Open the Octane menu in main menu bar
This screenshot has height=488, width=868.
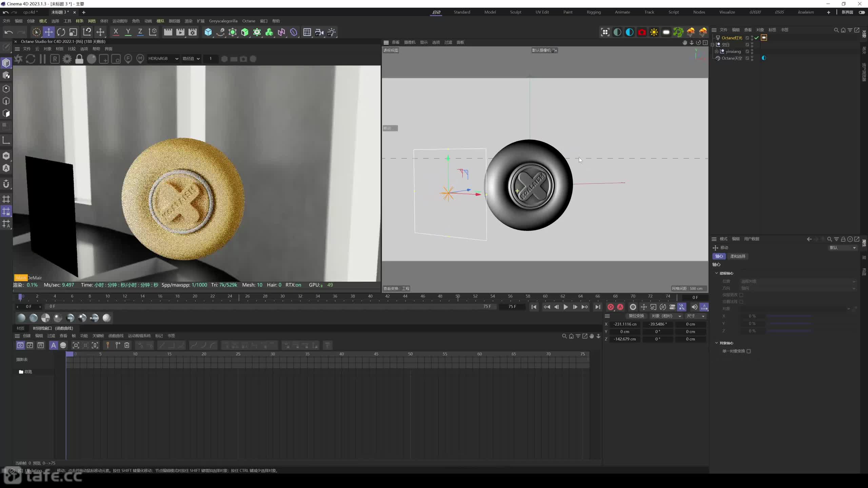pyautogui.click(x=249, y=21)
